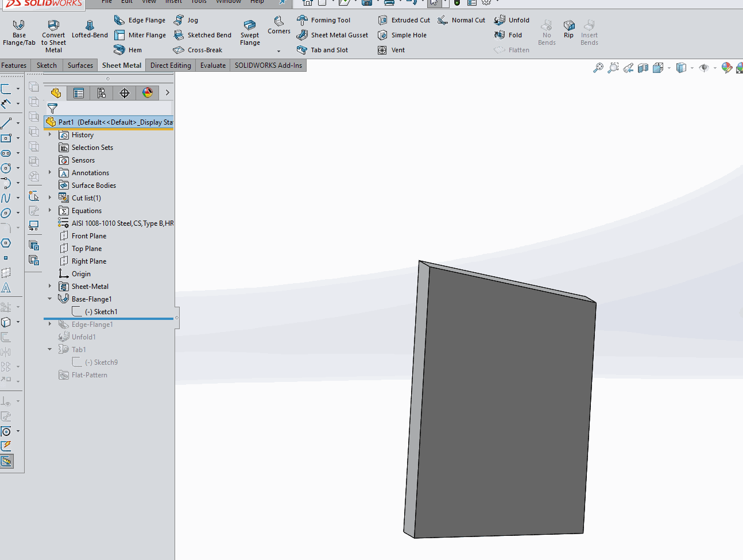
Task: Choose the Tab and Slot tool
Action: click(x=322, y=50)
